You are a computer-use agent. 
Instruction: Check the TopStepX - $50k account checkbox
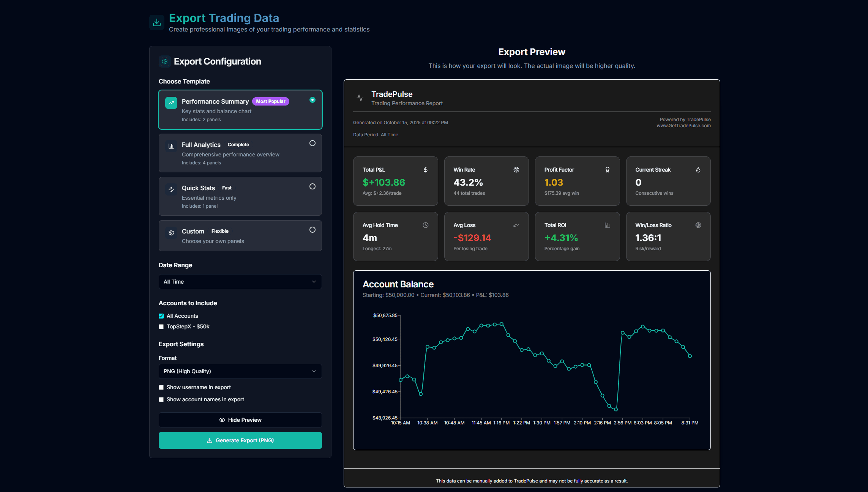(x=161, y=326)
